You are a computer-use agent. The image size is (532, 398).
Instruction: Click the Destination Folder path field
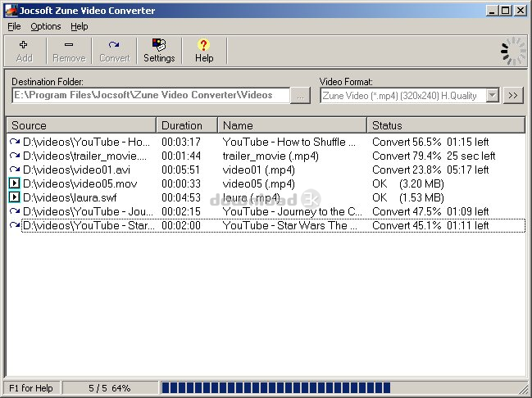click(x=151, y=95)
